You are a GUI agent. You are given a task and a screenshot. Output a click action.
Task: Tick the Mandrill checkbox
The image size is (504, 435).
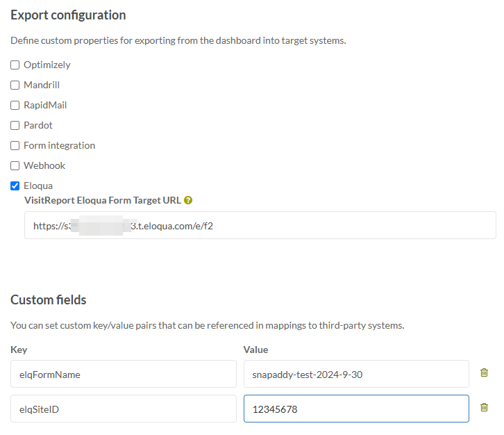(x=15, y=85)
